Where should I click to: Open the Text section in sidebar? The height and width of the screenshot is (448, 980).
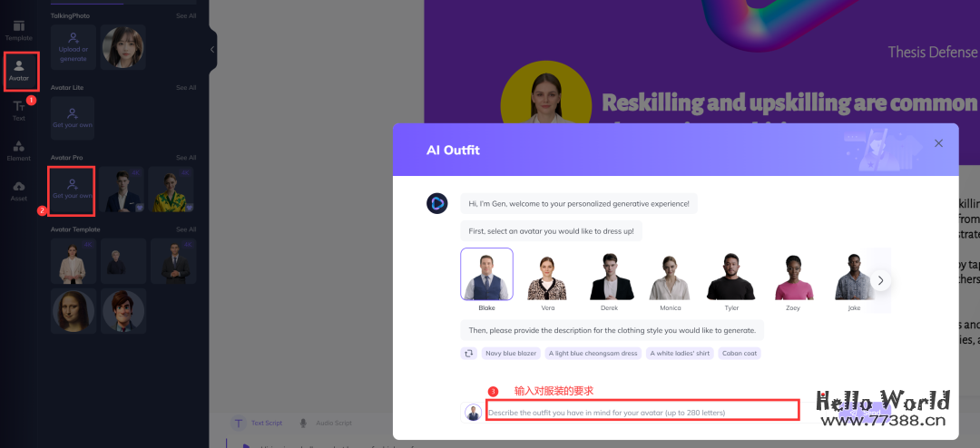[19, 112]
